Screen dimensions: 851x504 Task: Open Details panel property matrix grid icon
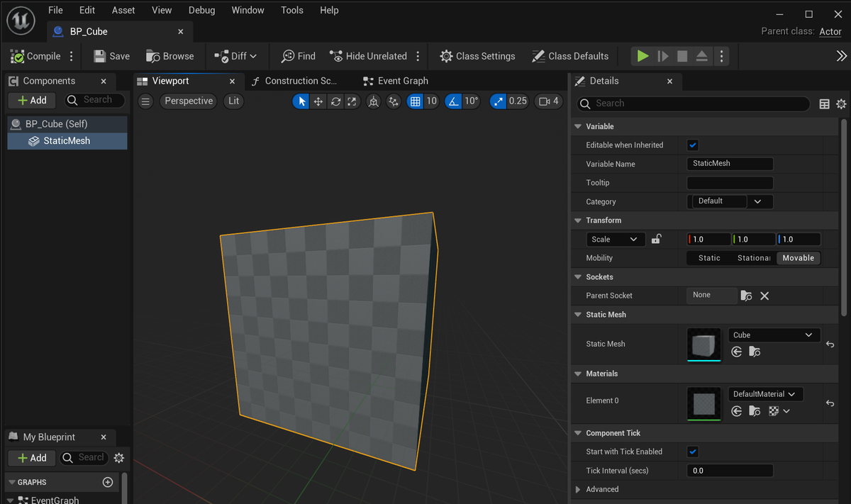[824, 103]
